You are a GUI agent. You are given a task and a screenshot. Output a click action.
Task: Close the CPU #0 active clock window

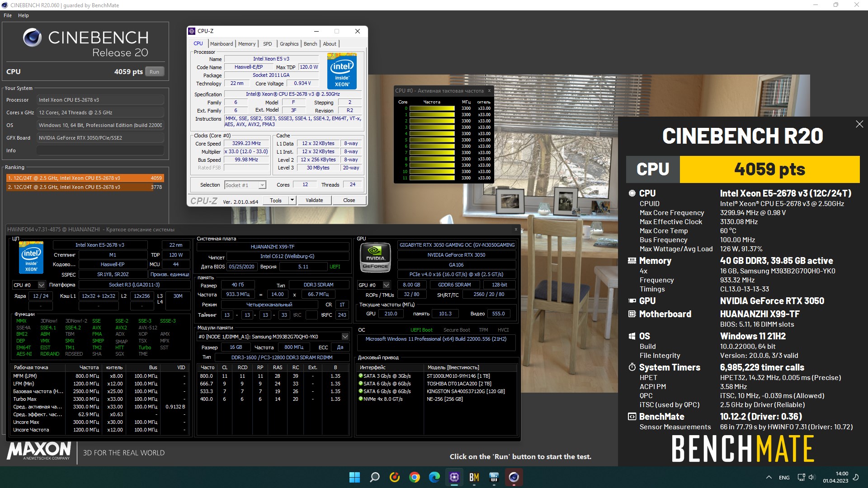tap(489, 90)
